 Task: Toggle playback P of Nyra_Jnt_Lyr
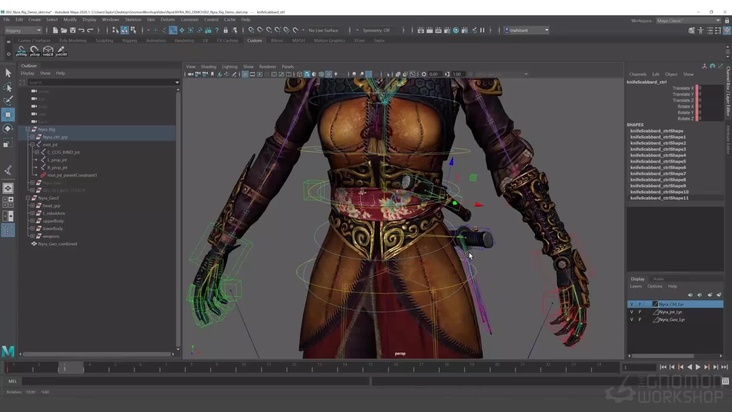[640, 312]
